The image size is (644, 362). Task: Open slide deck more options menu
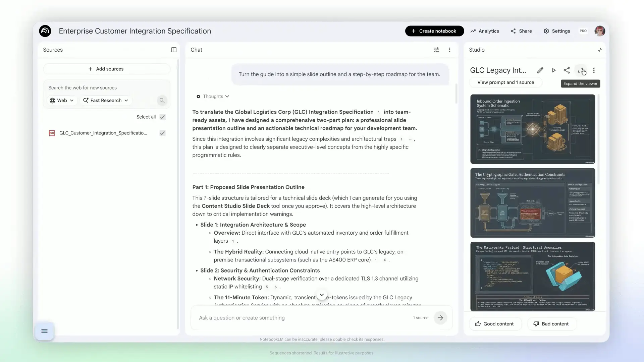pos(594,70)
